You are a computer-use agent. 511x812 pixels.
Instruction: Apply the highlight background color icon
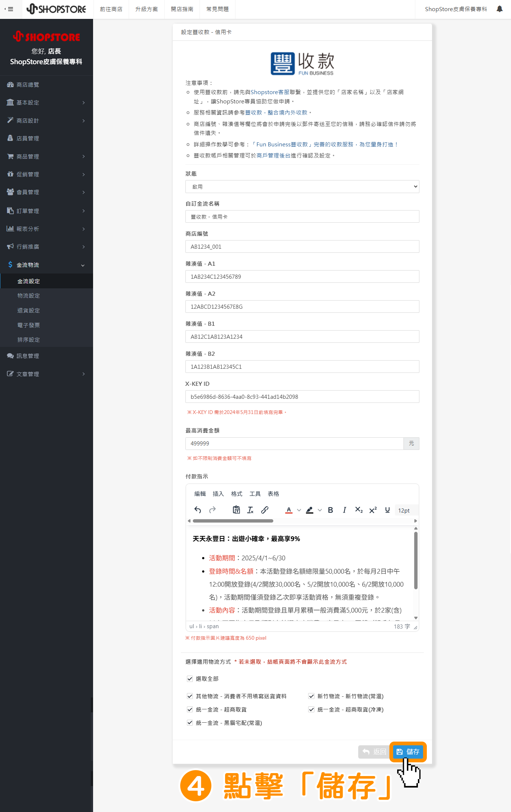click(310, 510)
